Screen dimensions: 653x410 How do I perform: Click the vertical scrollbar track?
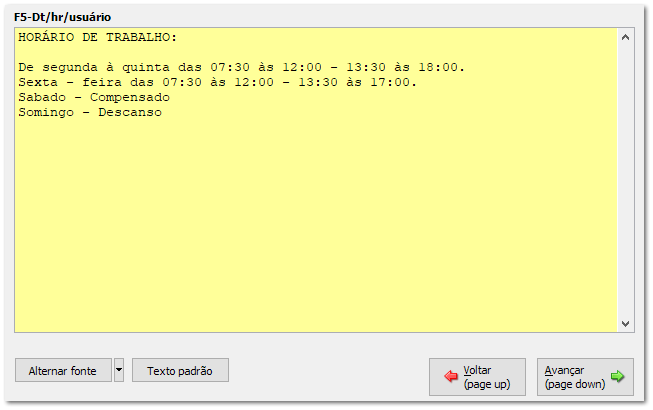[x=625, y=181]
